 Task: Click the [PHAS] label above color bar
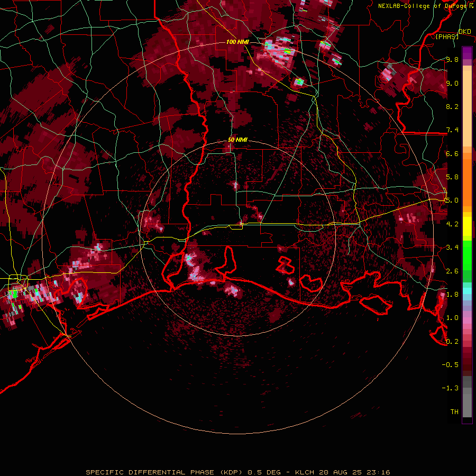(447, 36)
